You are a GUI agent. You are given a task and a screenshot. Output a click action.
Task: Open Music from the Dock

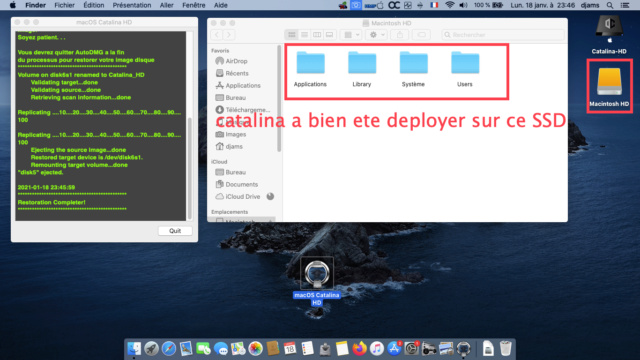click(377, 349)
